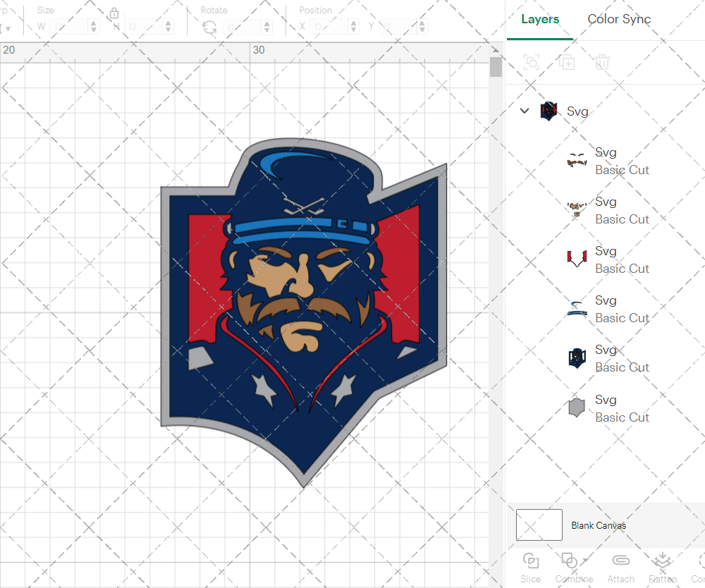Click the Duplicate layer icon

[567, 62]
